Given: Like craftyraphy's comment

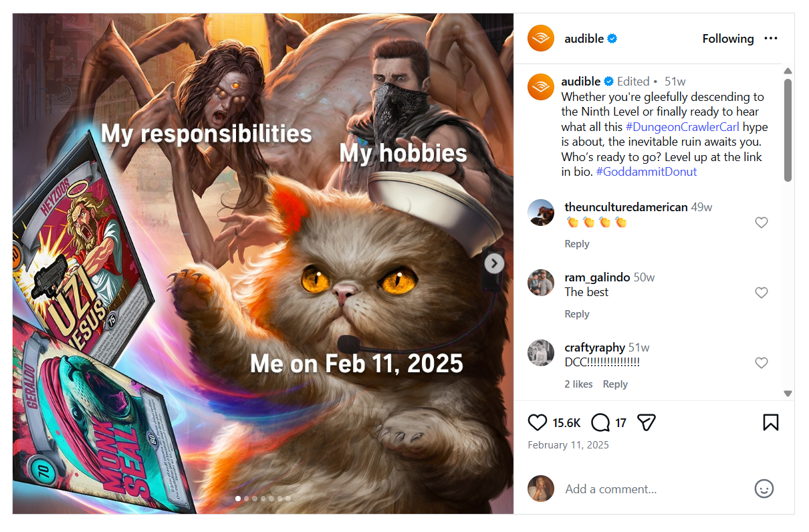Looking at the screenshot, I should (761, 363).
